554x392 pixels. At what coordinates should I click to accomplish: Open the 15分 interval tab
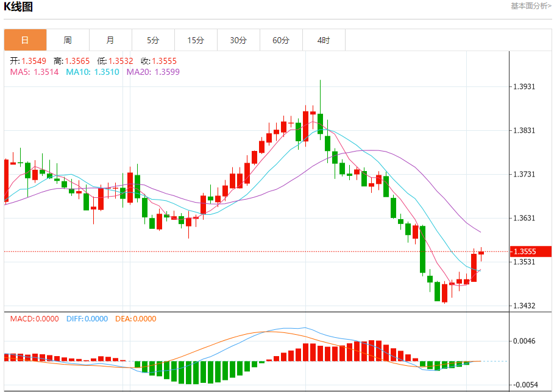(196, 40)
